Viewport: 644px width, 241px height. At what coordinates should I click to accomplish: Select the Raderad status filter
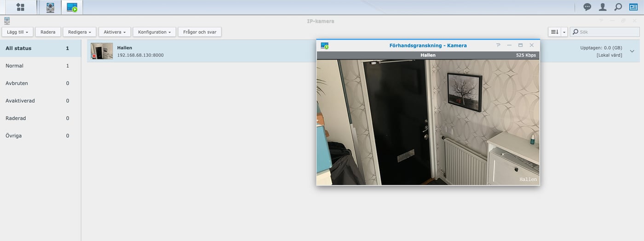point(40,118)
